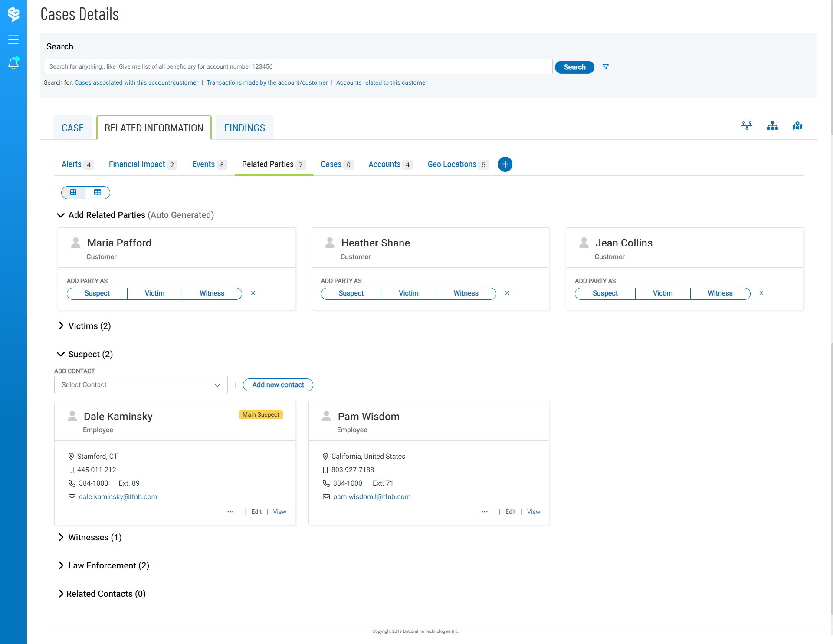833x644 pixels.
Task: Open the pam.wisdom.l@tfnb.com email link
Action: pos(371,496)
